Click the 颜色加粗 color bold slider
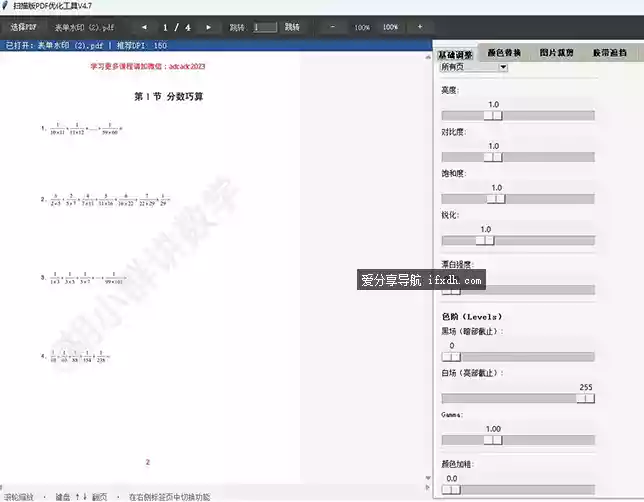 pos(518,490)
